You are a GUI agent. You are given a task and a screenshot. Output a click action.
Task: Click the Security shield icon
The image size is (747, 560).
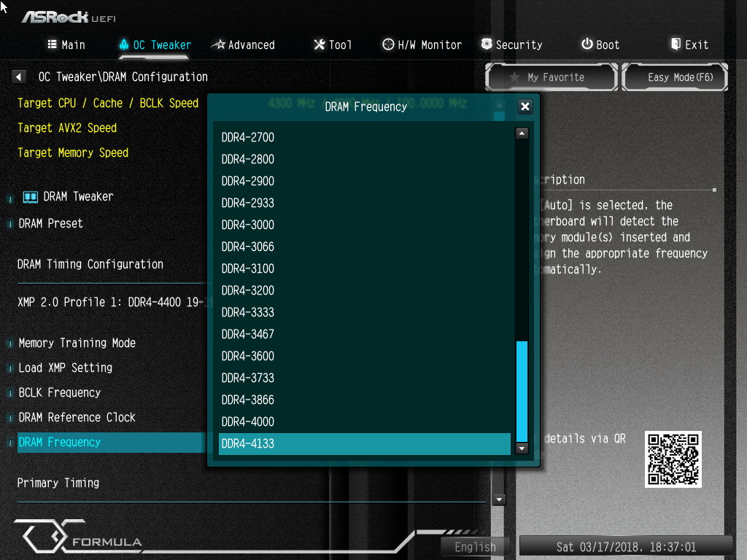487,44
